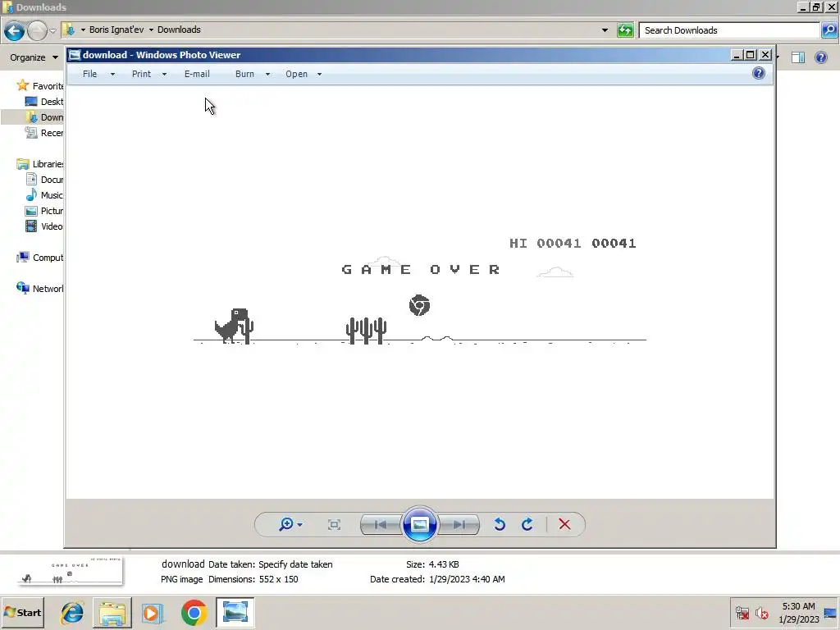The image size is (840, 630).
Task: Open the Organize menu in Explorer
Action: pos(34,57)
